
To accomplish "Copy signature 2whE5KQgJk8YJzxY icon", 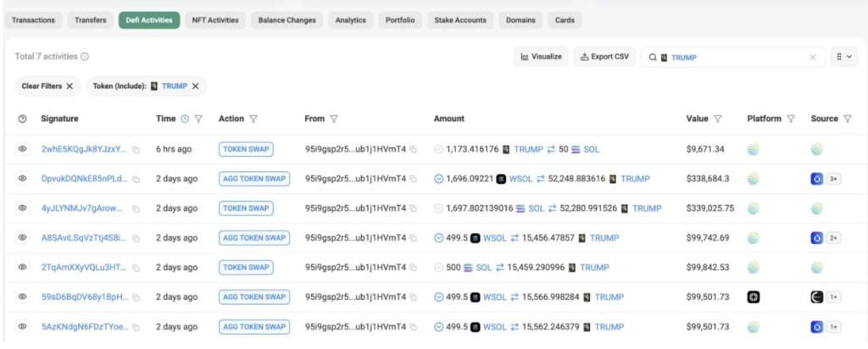I will [x=136, y=150].
